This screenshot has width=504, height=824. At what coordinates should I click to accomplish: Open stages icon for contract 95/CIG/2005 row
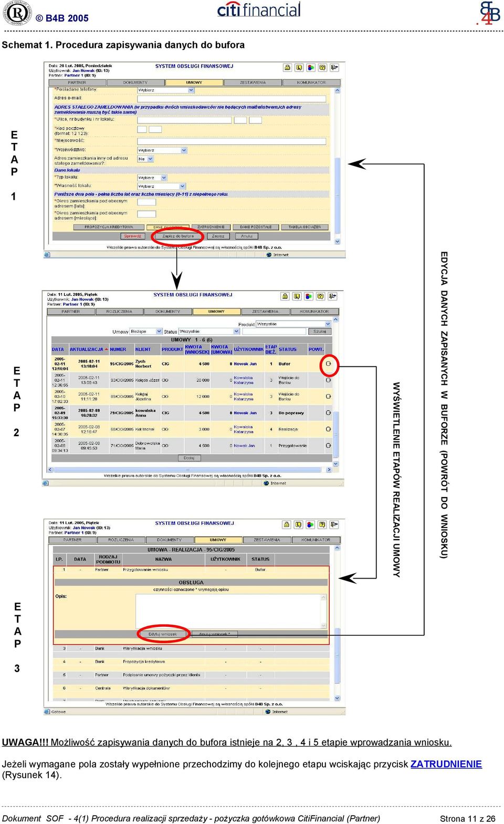[x=328, y=364]
